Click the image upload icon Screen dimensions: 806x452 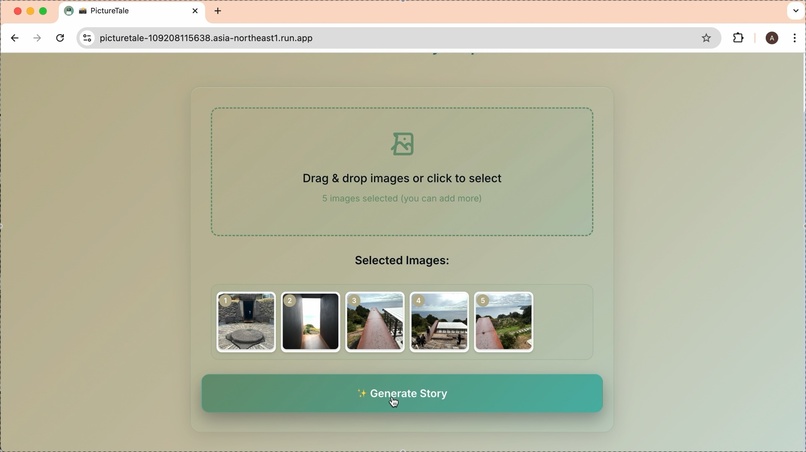(x=402, y=144)
